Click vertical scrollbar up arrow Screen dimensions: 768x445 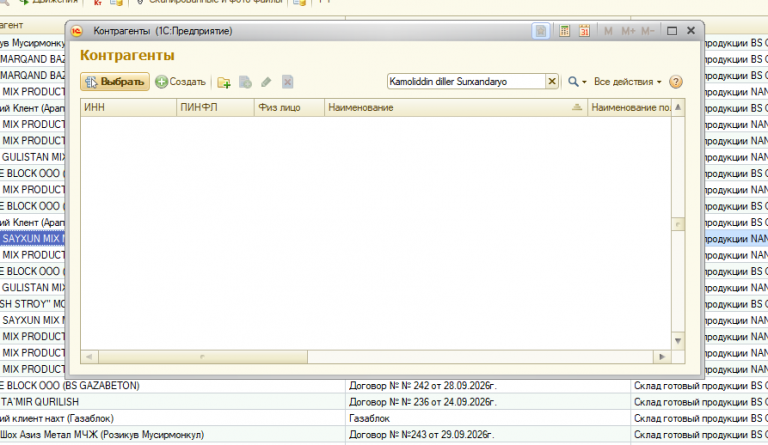[x=678, y=107]
